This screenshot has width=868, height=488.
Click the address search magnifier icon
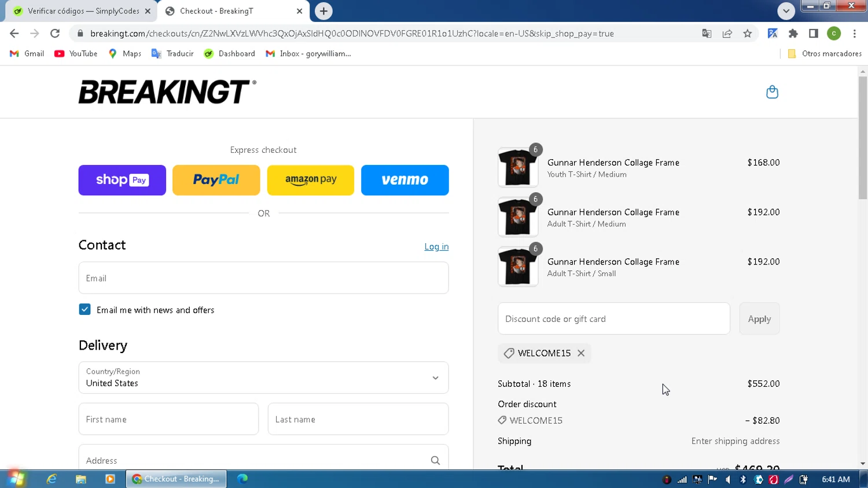435,460
